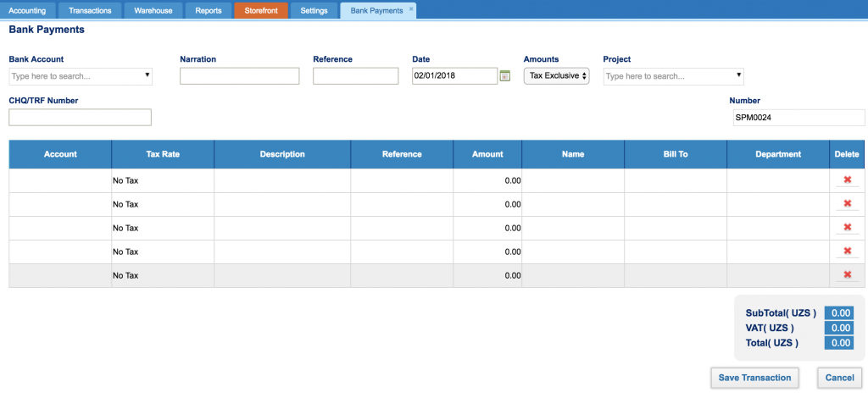Image resolution: width=868 pixels, height=398 pixels.
Task: Click the first row's Description cell
Action: point(282,180)
